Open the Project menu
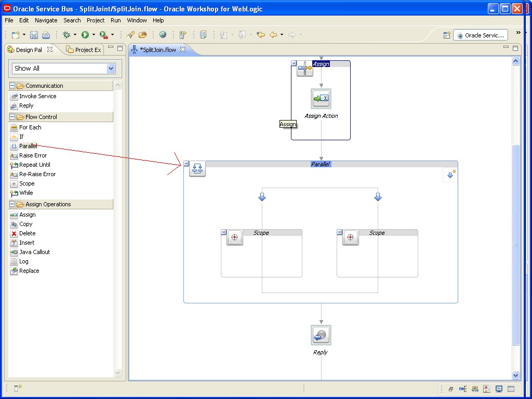 point(96,20)
